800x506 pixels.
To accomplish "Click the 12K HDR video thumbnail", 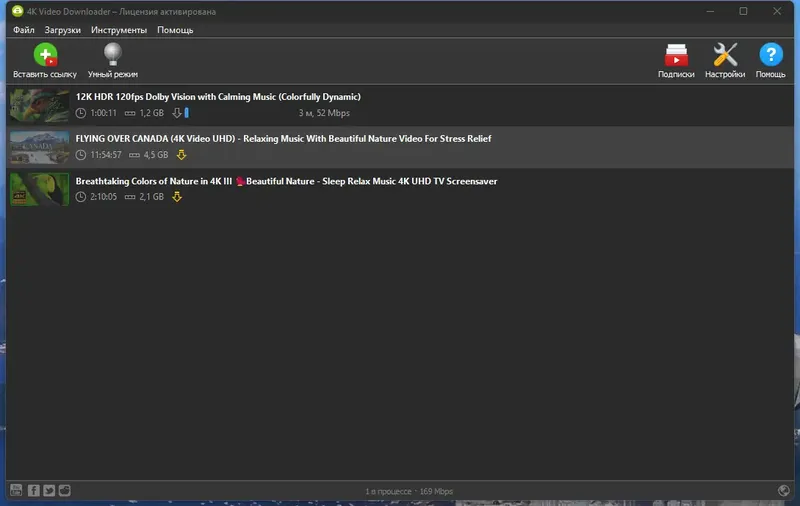I will point(40,106).
